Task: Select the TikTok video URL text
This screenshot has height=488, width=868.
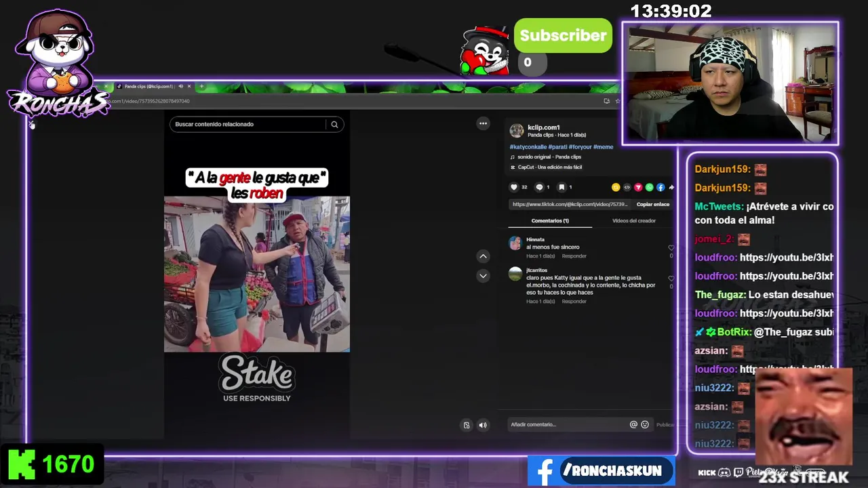Action: coord(570,204)
